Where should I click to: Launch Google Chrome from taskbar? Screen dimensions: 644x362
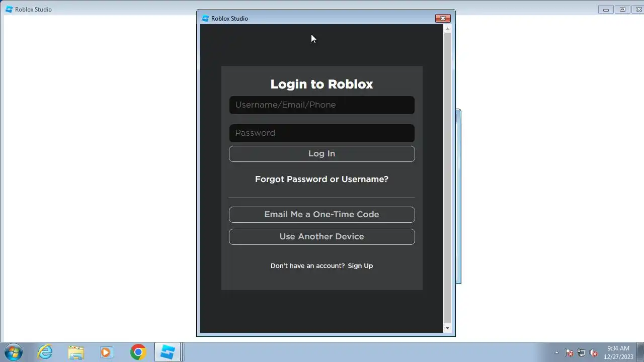(138, 352)
